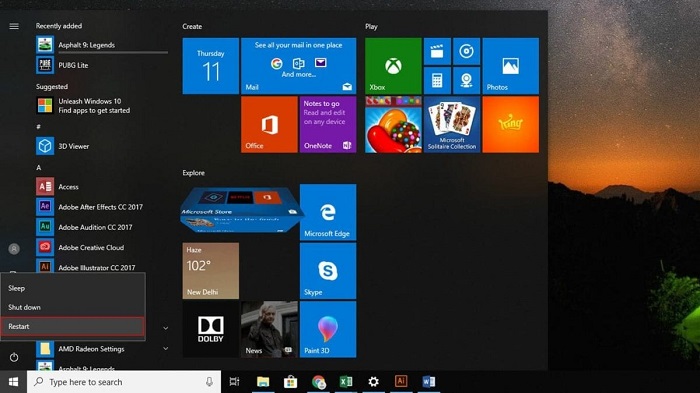Launch the Paint 3D tile

[328, 329]
